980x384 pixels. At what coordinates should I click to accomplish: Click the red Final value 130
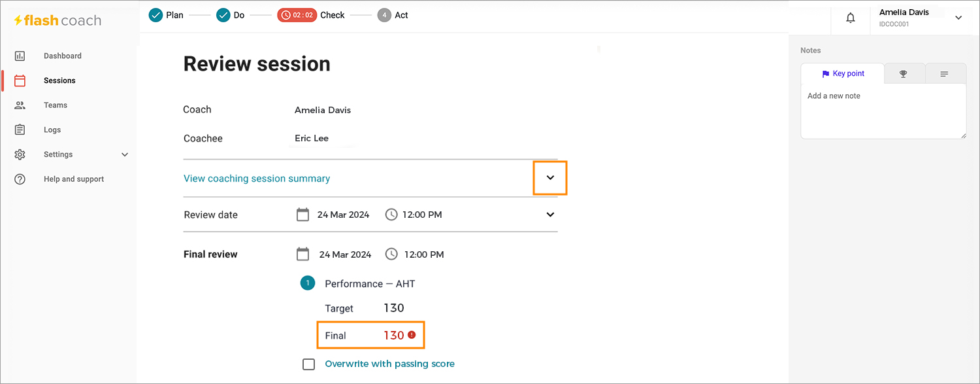point(394,335)
